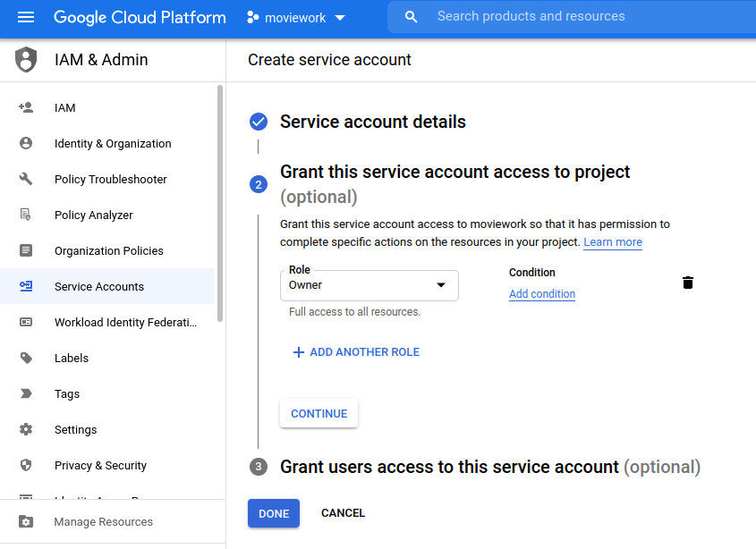This screenshot has width=756, height=549.
Task: Expand the Service account details step
Action: click(373, 122)
